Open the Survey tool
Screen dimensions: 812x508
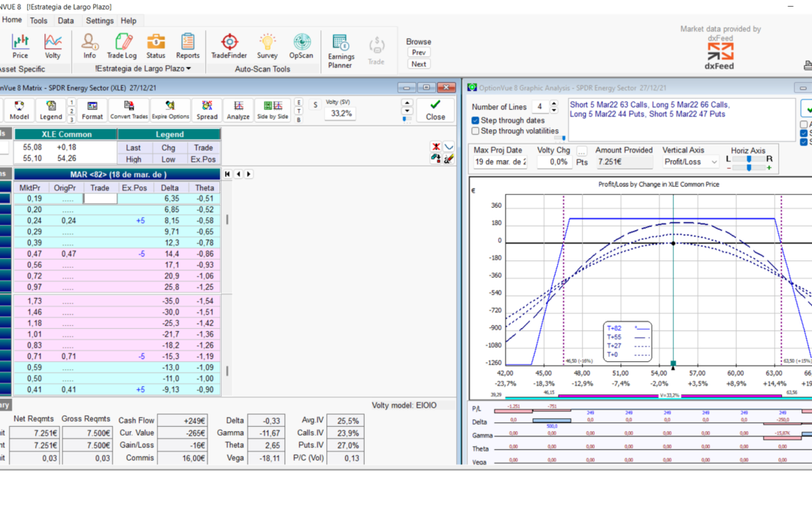(267, 46)
